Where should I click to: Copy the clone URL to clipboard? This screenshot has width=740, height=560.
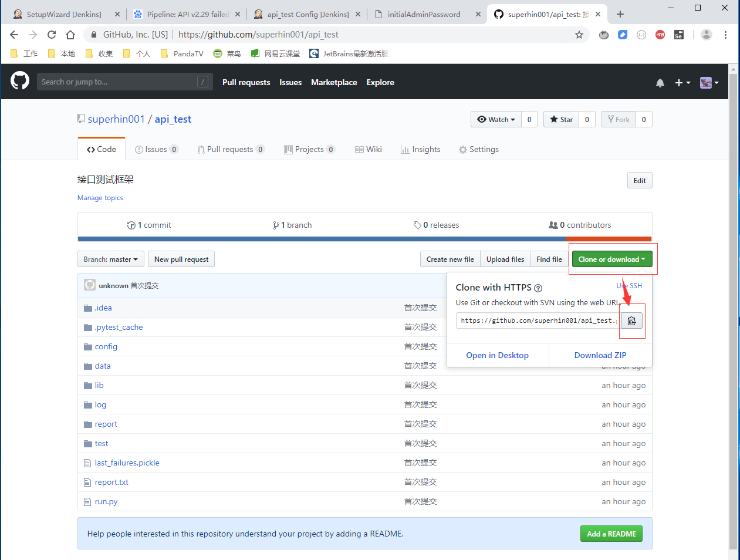pyautogui.click(x=631, y=321)
